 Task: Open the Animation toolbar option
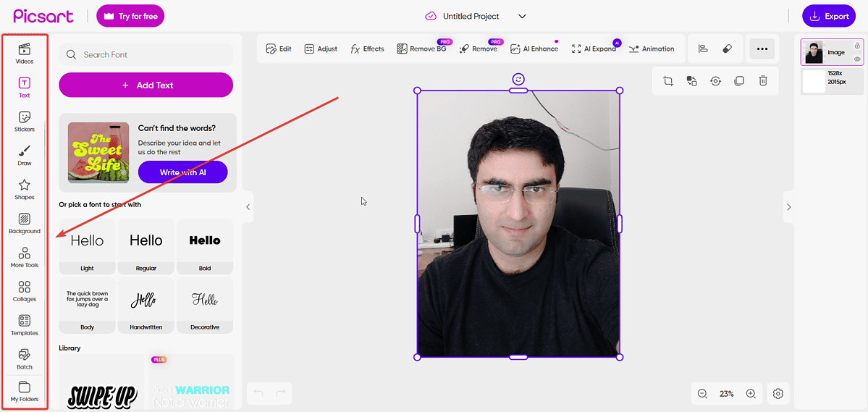point(652,49)
